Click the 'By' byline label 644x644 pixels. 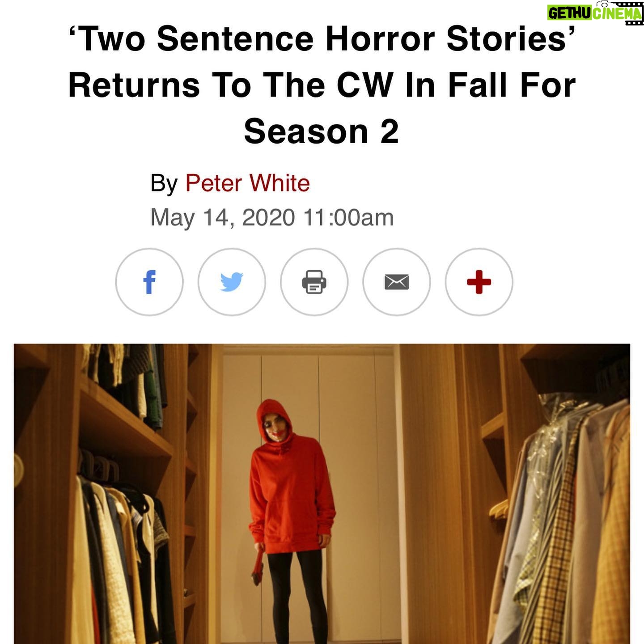(x=164, y=184)
